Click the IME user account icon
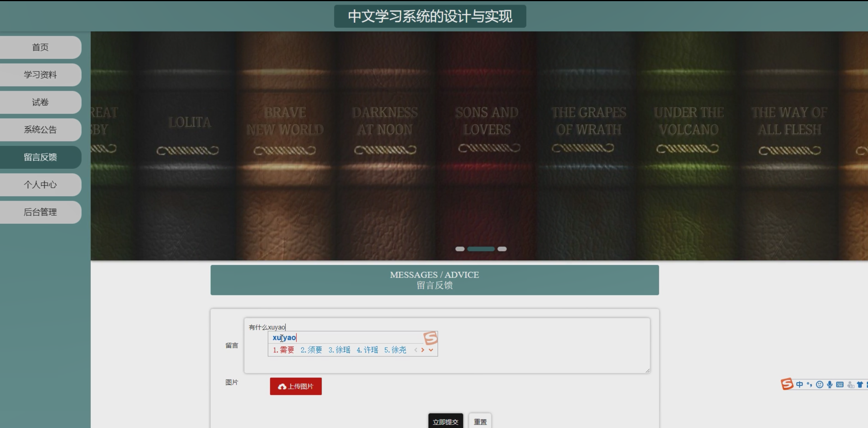 (x=850, y=385)
